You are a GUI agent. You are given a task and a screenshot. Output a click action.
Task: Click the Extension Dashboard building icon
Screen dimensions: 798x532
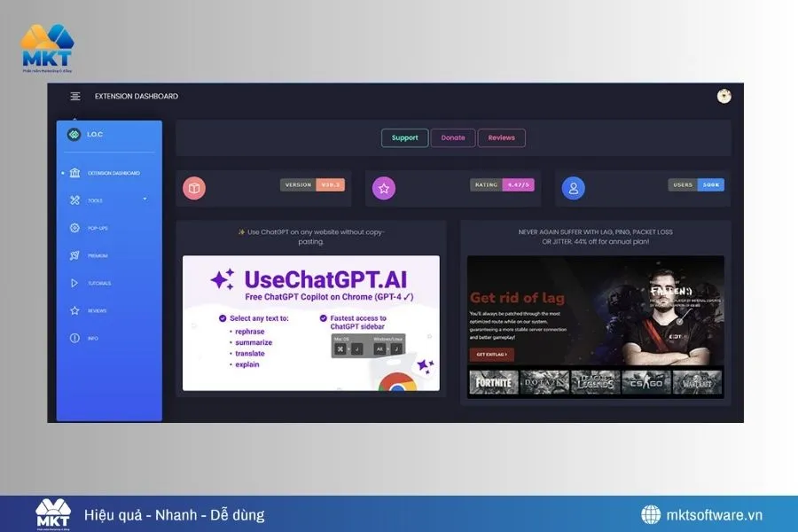(x=74, y=173)
